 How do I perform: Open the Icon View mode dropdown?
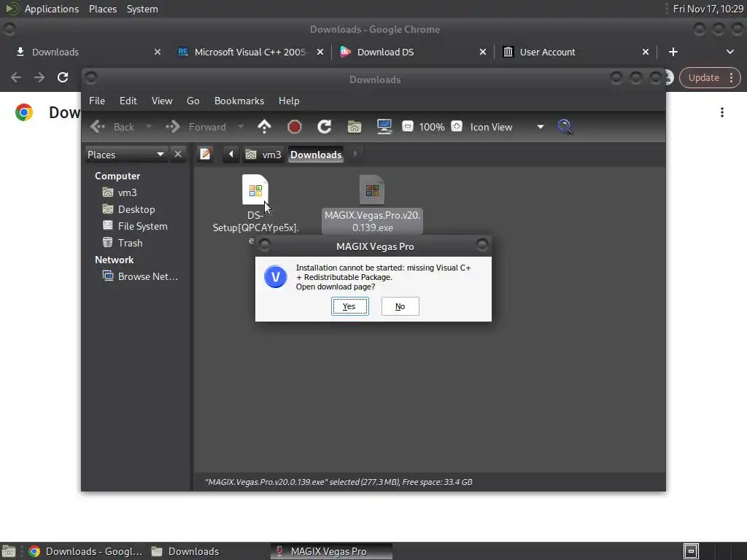pyautogui.click(x=506, y=127)
